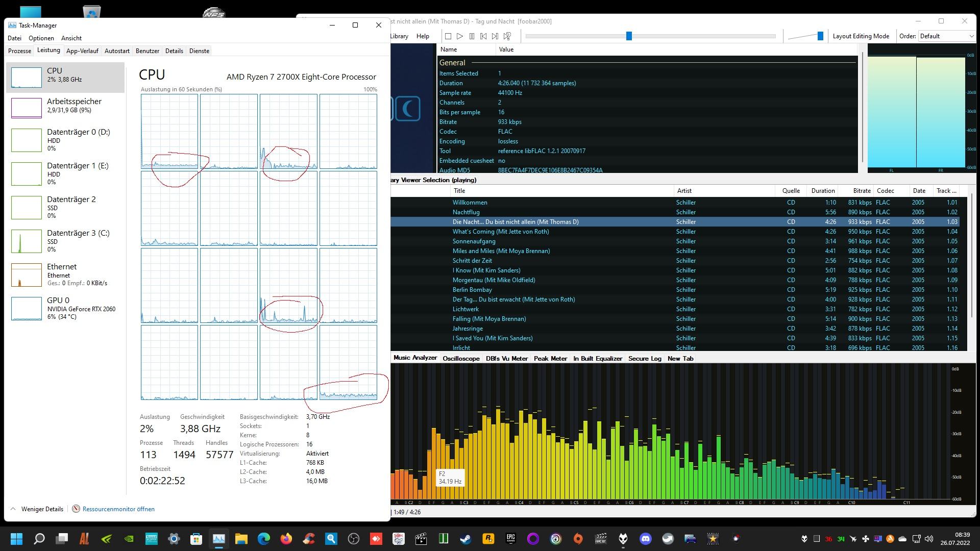
Task: Launch Steam from the taskbar
Action: 466,539
